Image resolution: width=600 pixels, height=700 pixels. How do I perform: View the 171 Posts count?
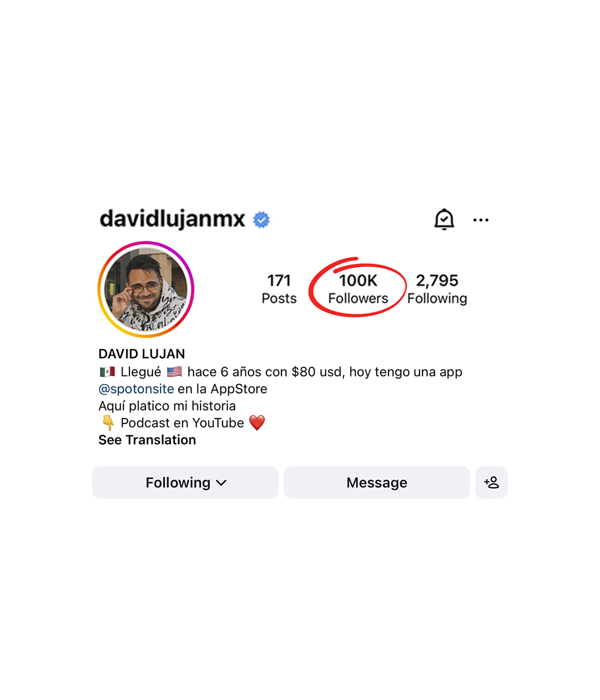(x=279, y=289)
